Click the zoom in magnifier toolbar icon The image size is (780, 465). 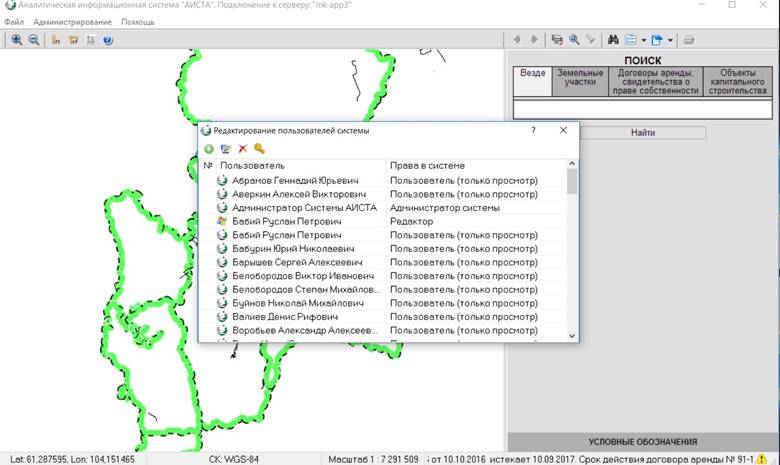[16, 40]
